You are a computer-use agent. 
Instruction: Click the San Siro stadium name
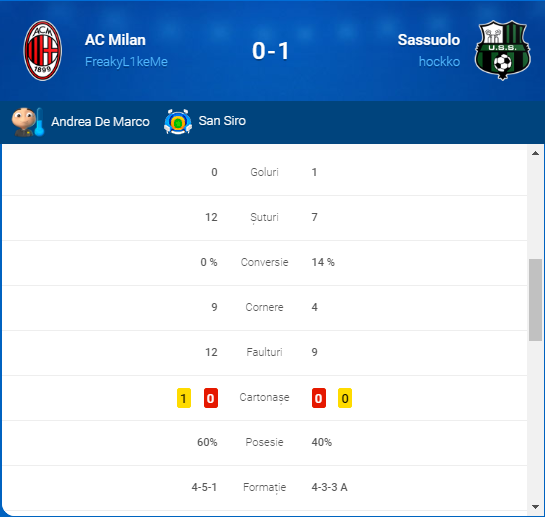(x=222, y=121)
